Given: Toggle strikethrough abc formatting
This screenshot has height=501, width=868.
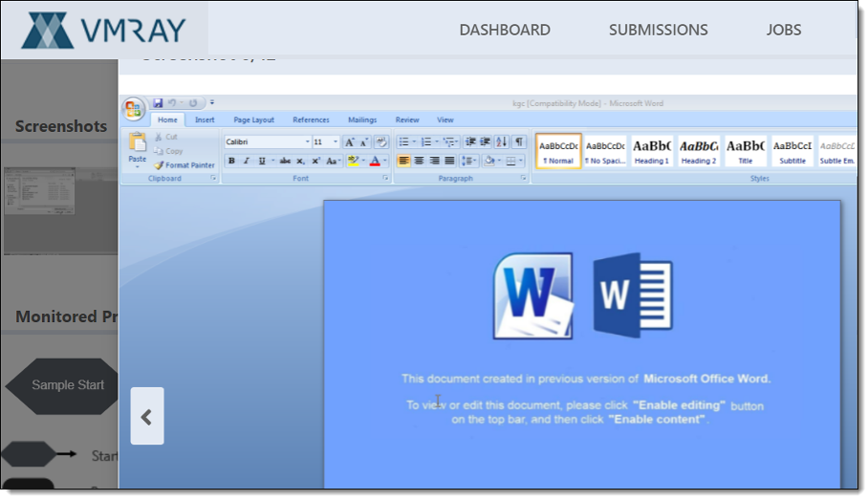Looking at the screenshot, I should tap(285, 161).
